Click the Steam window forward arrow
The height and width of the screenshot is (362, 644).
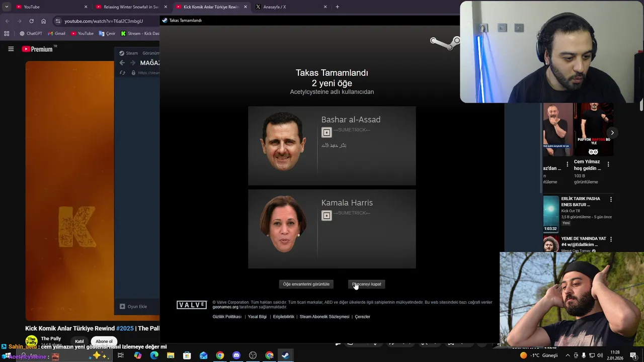click(133, 63)
